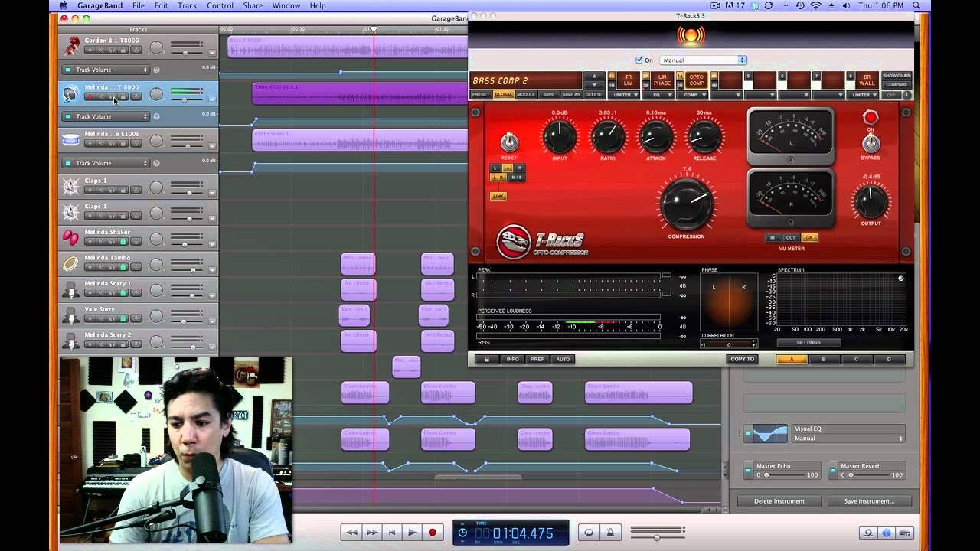
Task: Click help icon beside first Track Volume
Action: (x=156, y=70)
